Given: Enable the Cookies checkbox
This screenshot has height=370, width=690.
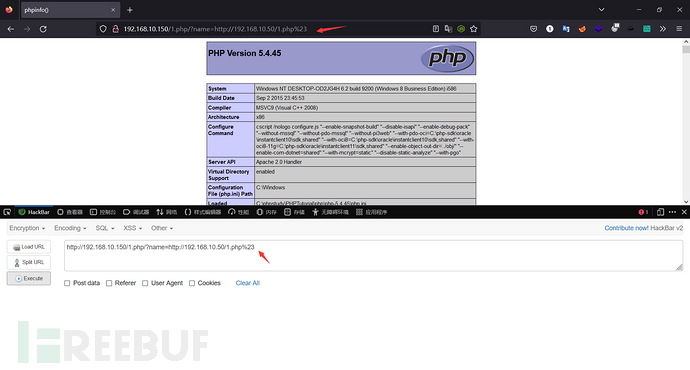Looking at the screenshot, I should tap(192, 283).
